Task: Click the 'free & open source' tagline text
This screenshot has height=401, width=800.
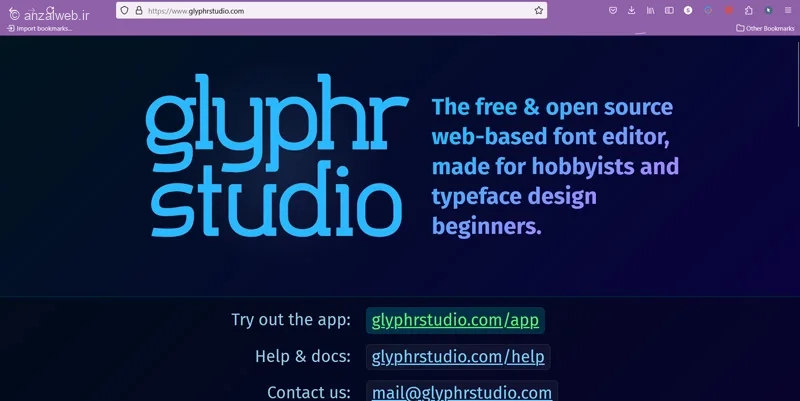Action: pyautogui.click(x=574, y=107)
